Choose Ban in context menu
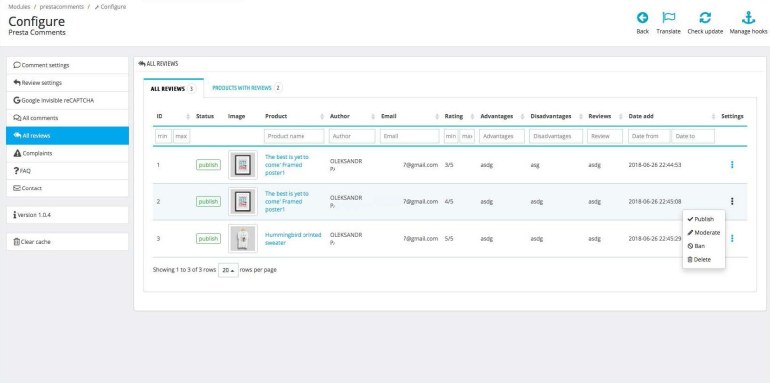The image size is (770, 383). coord(704,246)
